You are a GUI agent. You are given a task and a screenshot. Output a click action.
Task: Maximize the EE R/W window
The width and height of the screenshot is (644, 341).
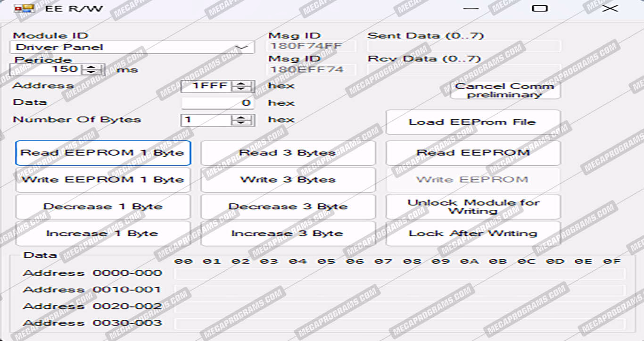click(x=539, y=8)
